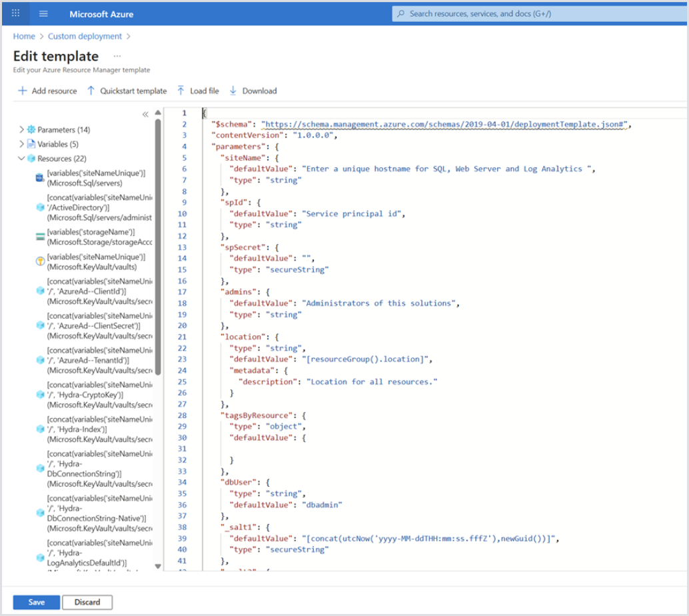Image resolution: width=689 pixels, height=616 pixels.
Task: Expand the Variables (5) tree node
Action: click(22, 144)
